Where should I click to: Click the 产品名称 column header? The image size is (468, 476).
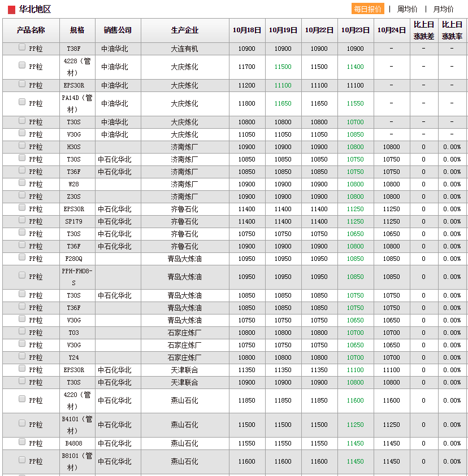click(x=31, y=30)
